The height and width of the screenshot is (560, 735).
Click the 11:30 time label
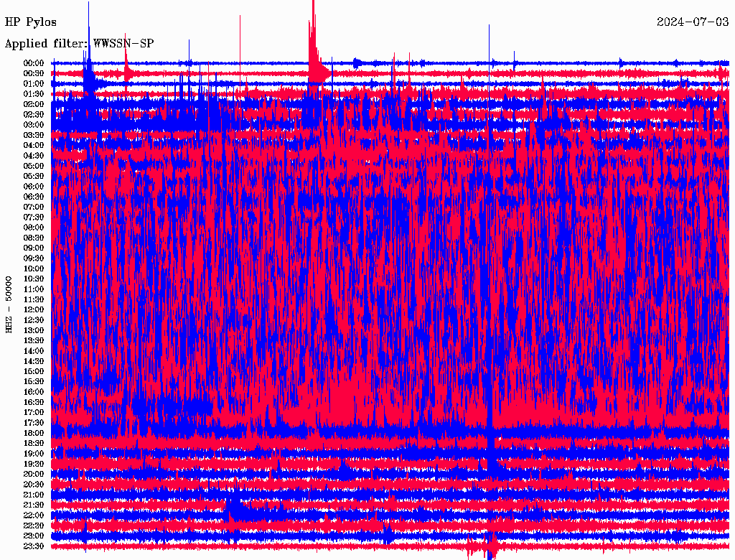pyautogui.click(x=33, y=299)
